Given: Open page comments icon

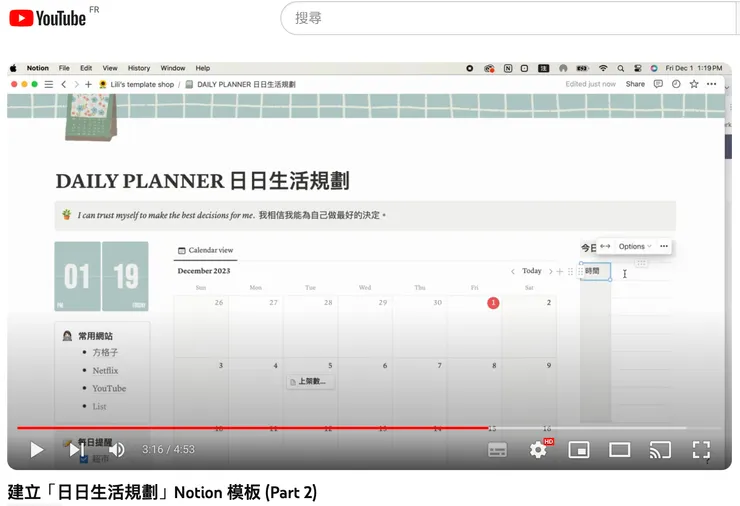Looking at the screenshot, I should [658, 84].
